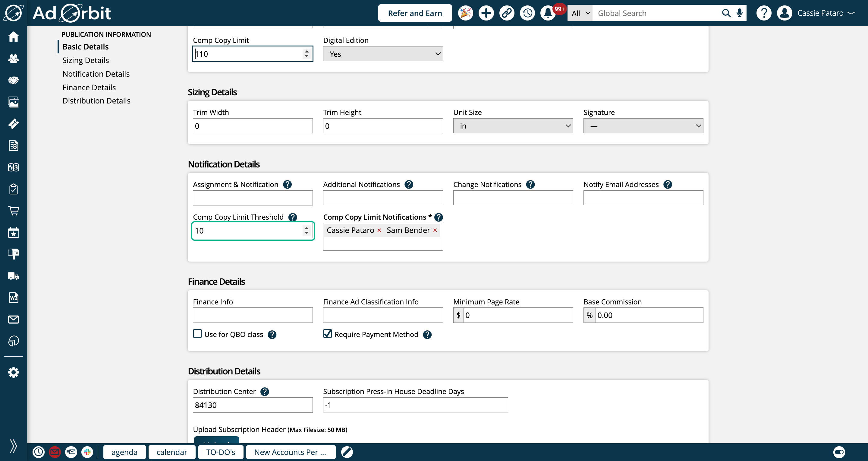Click the party popper celebration icon
The height and width of the screenshot is (461, 868).
[465, 13]
